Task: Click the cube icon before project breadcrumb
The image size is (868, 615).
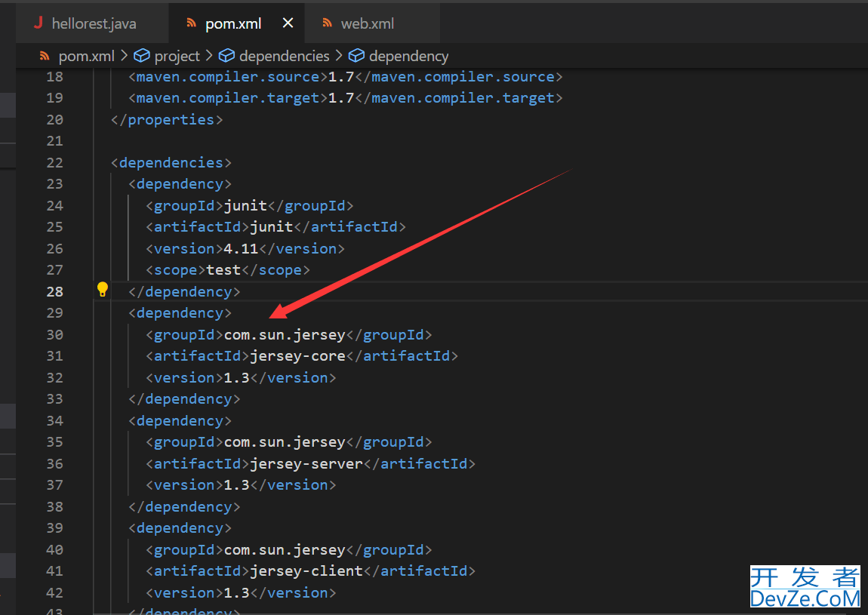Action: (x=142, y=55)
